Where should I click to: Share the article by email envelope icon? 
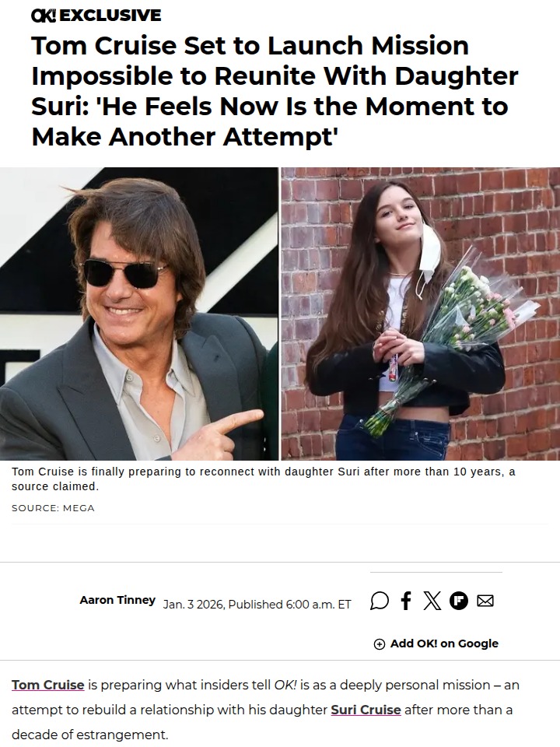485,601
